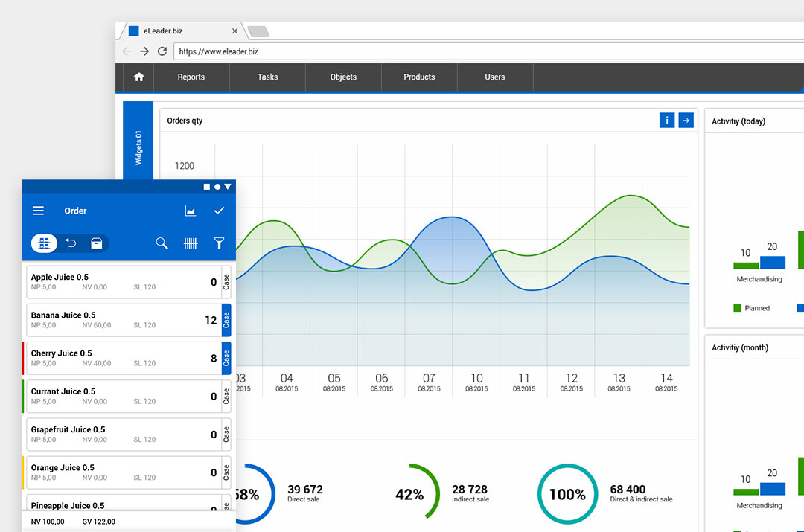Click the browser forward arrow
Image resolution: width=804 pixels, height=532 pixels.
[x=144, y=51]
